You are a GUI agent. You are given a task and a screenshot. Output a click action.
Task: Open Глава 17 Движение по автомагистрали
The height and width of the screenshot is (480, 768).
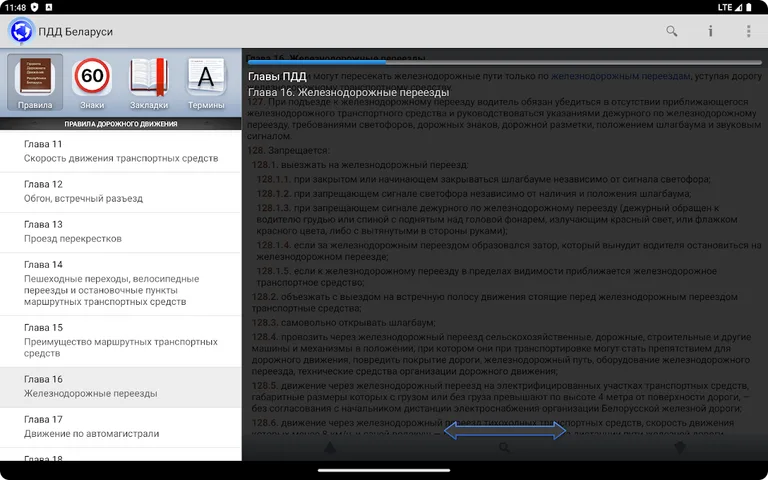tap(120, 427)
